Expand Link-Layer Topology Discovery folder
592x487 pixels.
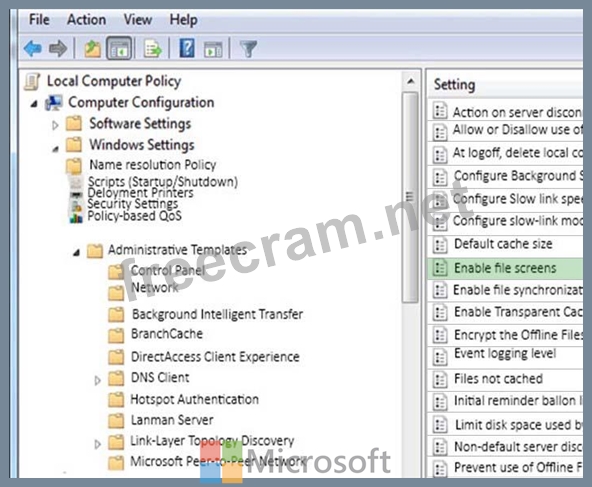(97, 444)
